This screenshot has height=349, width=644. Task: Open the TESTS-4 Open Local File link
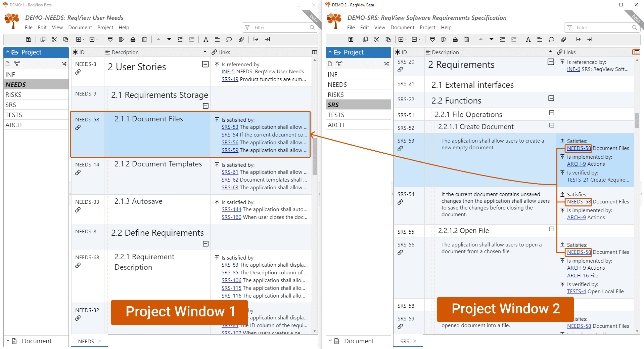click(577, 292)
